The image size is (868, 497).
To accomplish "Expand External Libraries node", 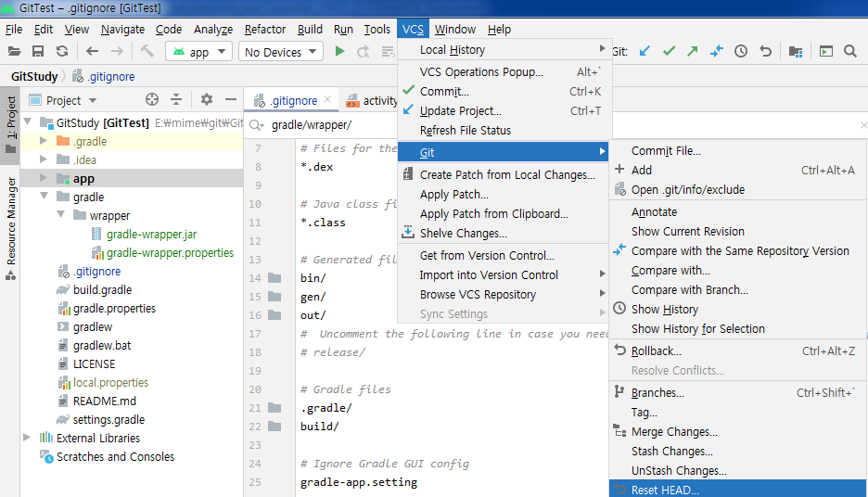I will [x=27, y=438].
